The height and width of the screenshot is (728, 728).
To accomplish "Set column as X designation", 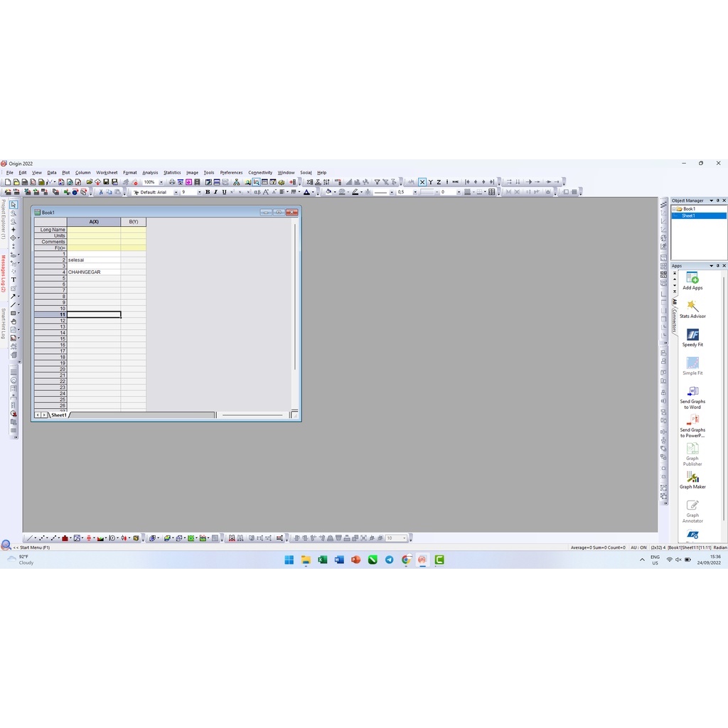I will (422, 182).
